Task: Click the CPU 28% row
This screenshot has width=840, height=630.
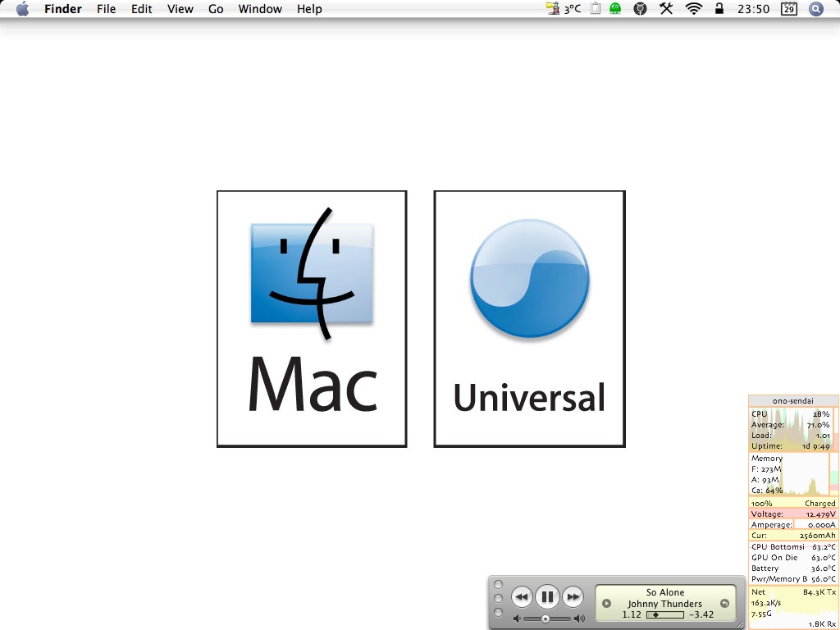Action: (791, 414)
